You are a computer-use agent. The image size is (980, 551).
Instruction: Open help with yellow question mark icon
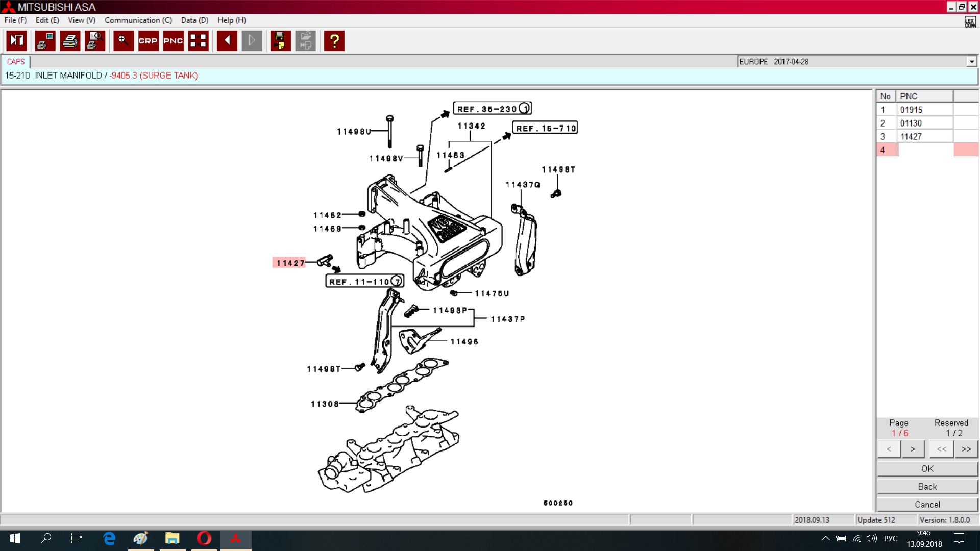click(334, 41)
